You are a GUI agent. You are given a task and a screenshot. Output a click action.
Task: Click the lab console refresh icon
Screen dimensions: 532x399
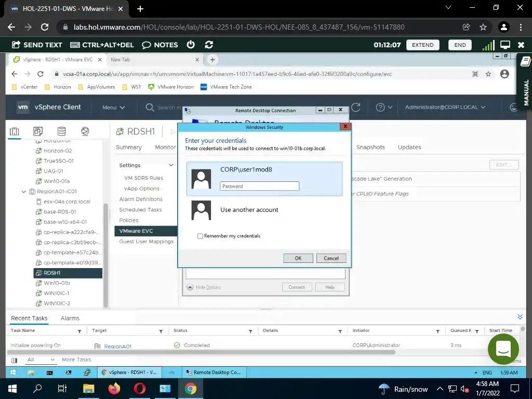click(209, 45)
